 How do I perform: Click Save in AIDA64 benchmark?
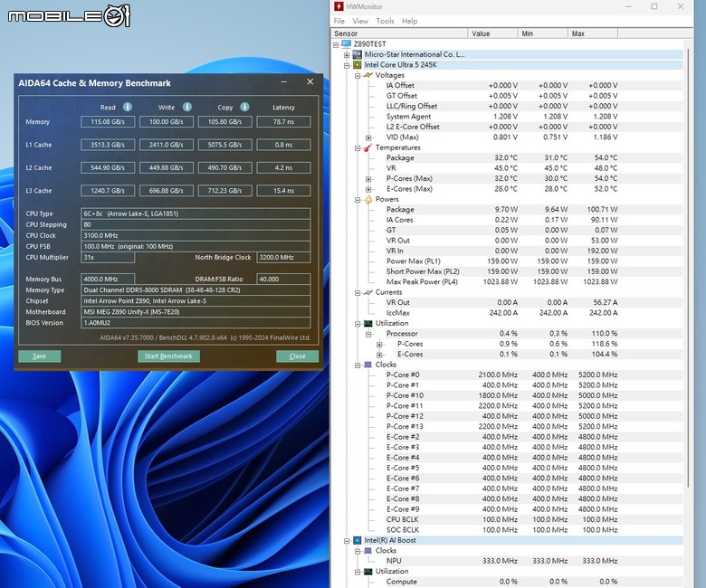coord(39,356)
